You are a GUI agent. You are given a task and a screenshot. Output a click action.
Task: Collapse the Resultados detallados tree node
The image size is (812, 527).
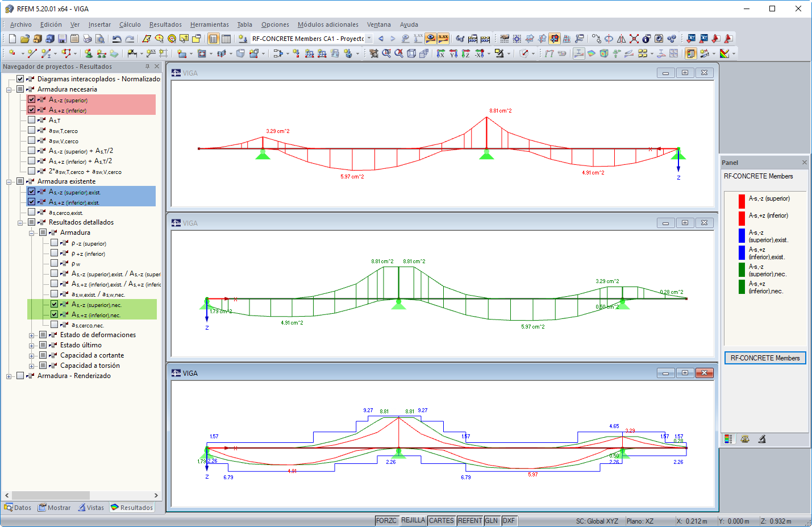[20, 222]
